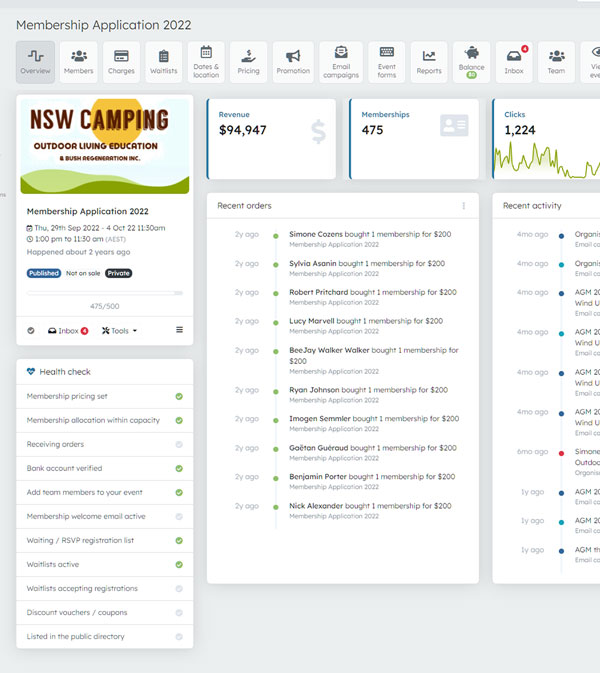Open Dates & location settings
The width and height of the screenshot is (600, 673).
pyautogui.click(x=206, y=62)
